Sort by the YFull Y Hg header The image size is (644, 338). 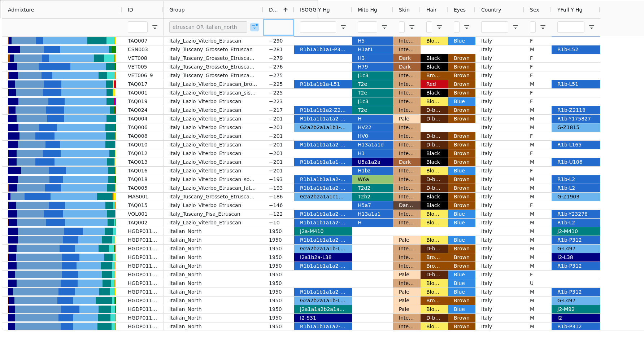point(570,10)
